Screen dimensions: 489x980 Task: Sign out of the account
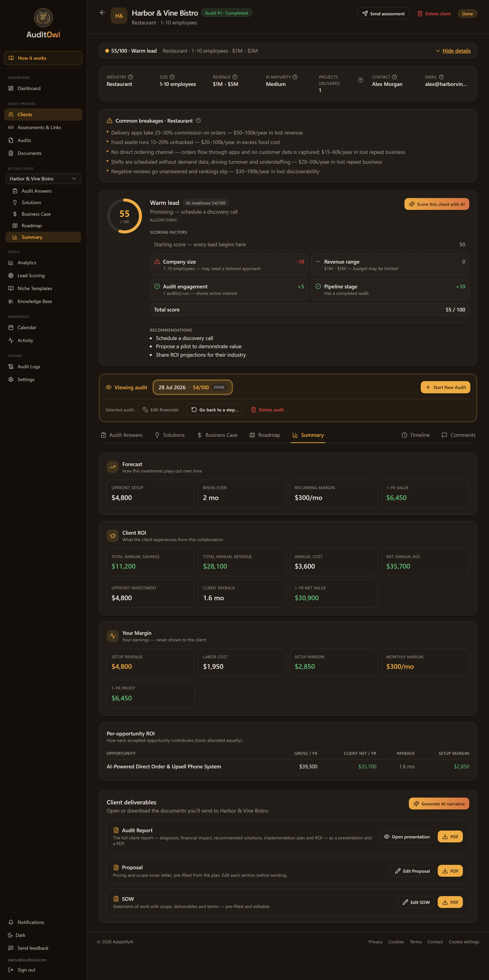tap(43, 970)
